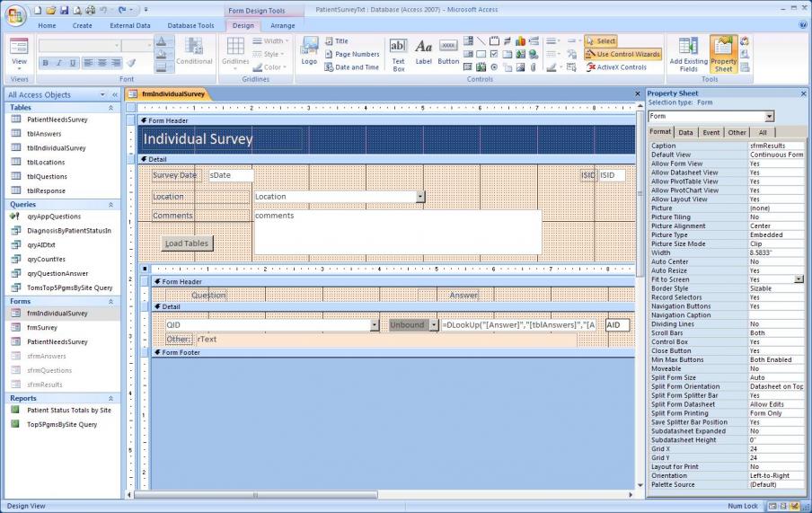Click the Date and Time button

point(351,66)
